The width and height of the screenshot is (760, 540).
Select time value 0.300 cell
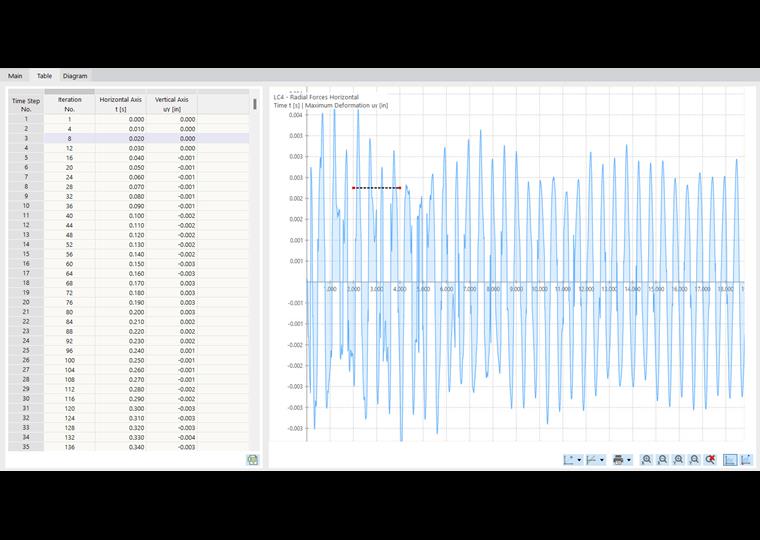[121, 408]
